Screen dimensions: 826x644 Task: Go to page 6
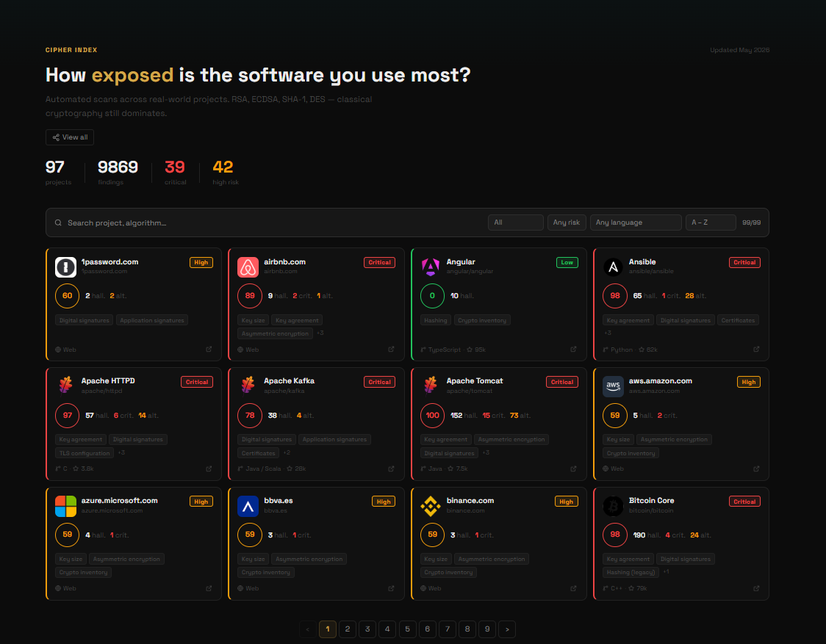pos(427,629)
